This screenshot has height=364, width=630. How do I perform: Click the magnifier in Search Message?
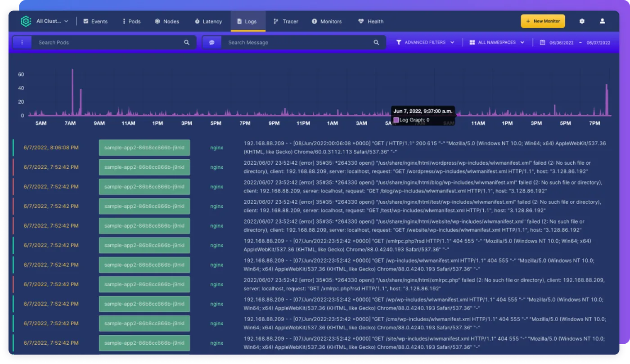[376, 42]
